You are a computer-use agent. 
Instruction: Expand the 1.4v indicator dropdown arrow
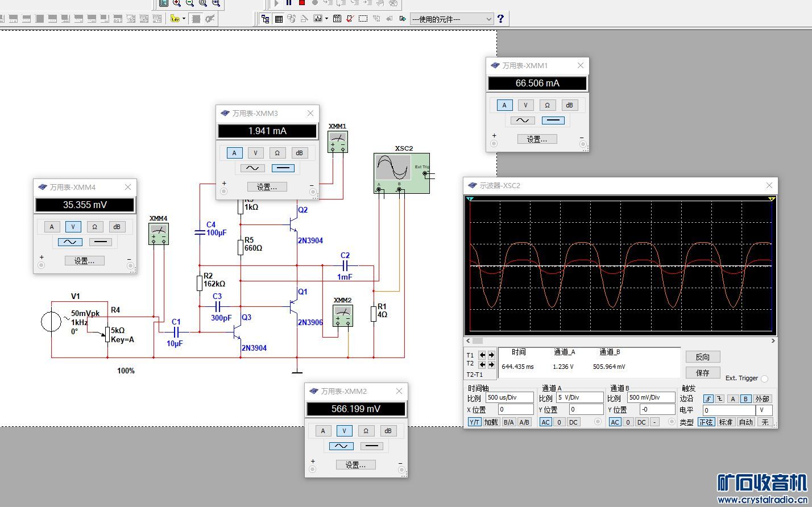point(184,19)
